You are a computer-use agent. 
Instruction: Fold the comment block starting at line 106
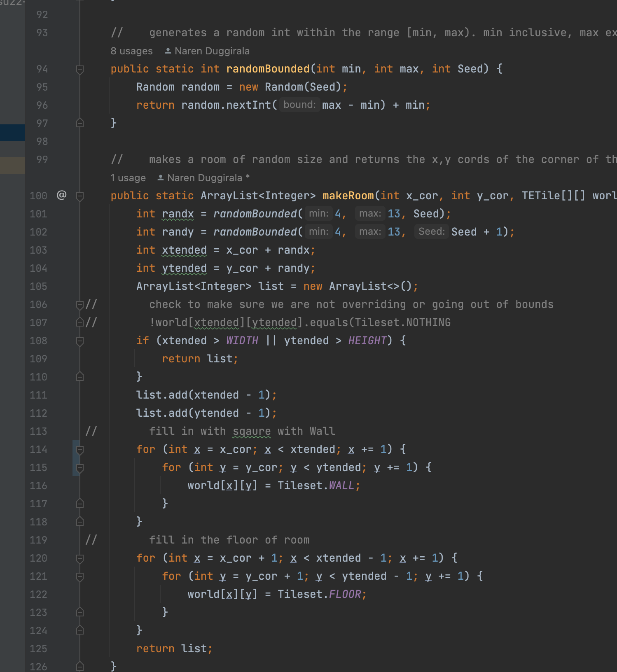(x=80, y=305)
